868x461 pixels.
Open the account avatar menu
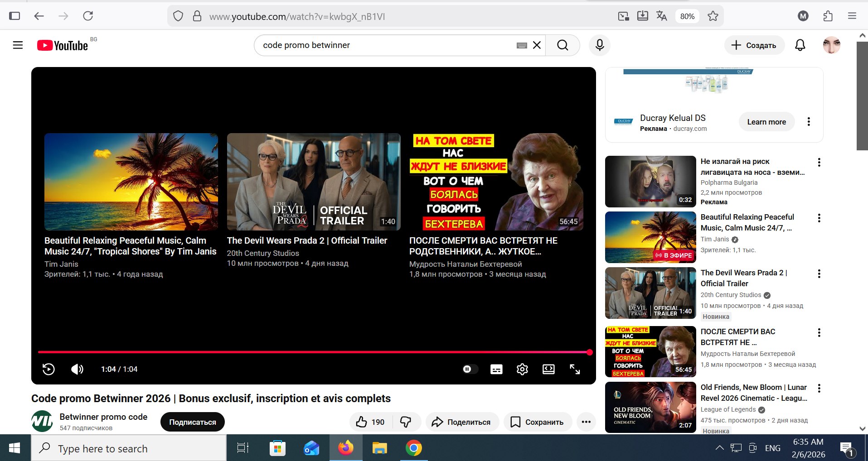point(832,45)
